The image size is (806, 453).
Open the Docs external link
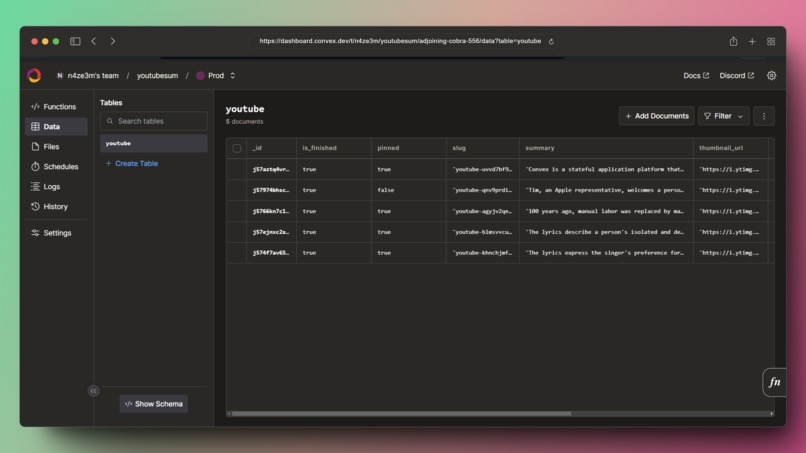point(696,76)
